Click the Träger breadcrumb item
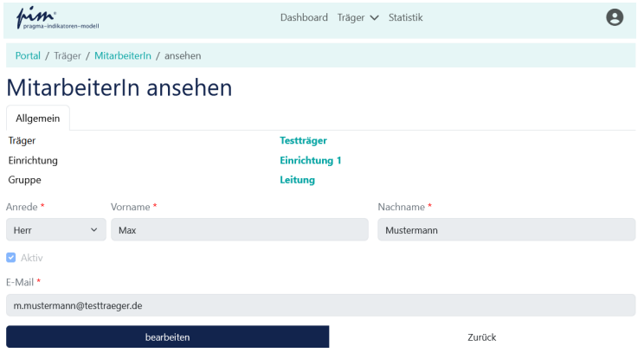Viewport: 644px width, 359px height. [x=68, y=55]
